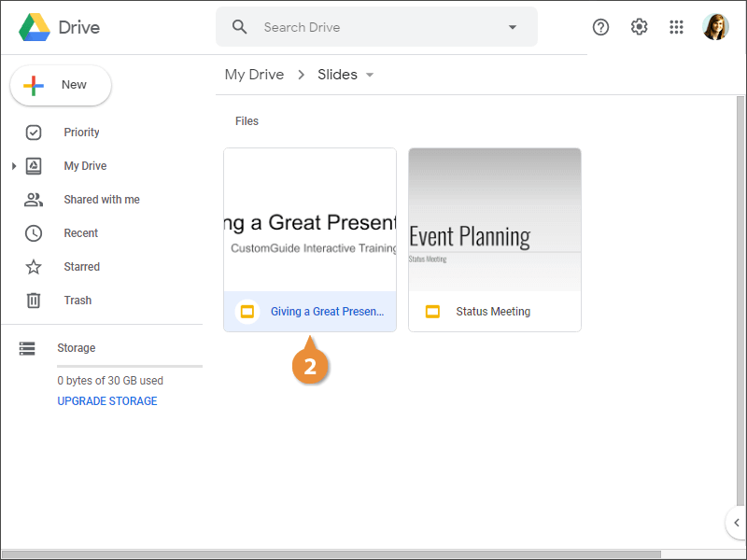
Task: Click the Slides icon beside Status Meeting
Action: point(432,312)
